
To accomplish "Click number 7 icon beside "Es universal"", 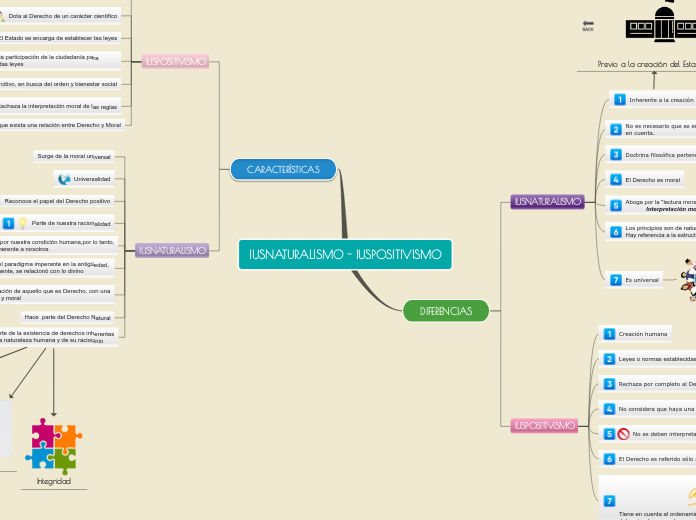I will pos(616,280).
